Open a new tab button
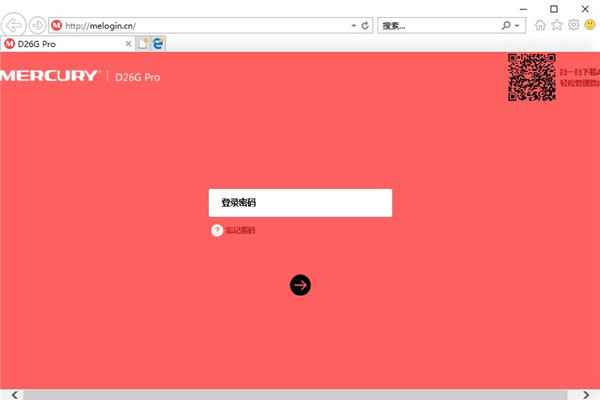Viewport: 600px width, 400px height. [x=143, y=44]
